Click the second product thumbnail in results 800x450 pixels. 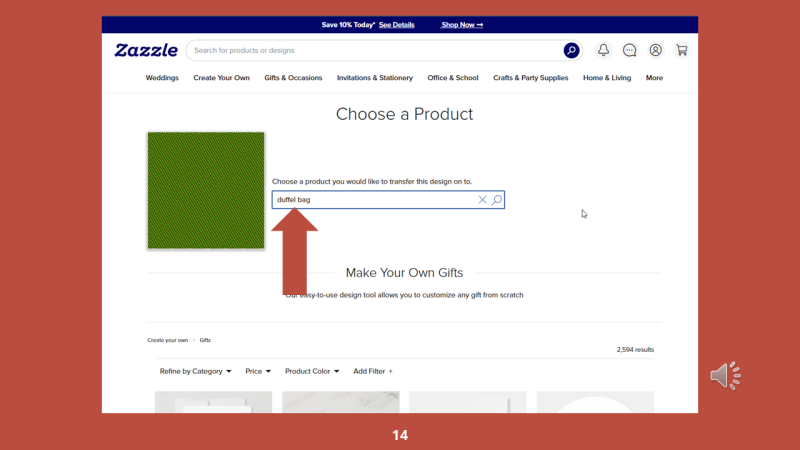(341, 402)
